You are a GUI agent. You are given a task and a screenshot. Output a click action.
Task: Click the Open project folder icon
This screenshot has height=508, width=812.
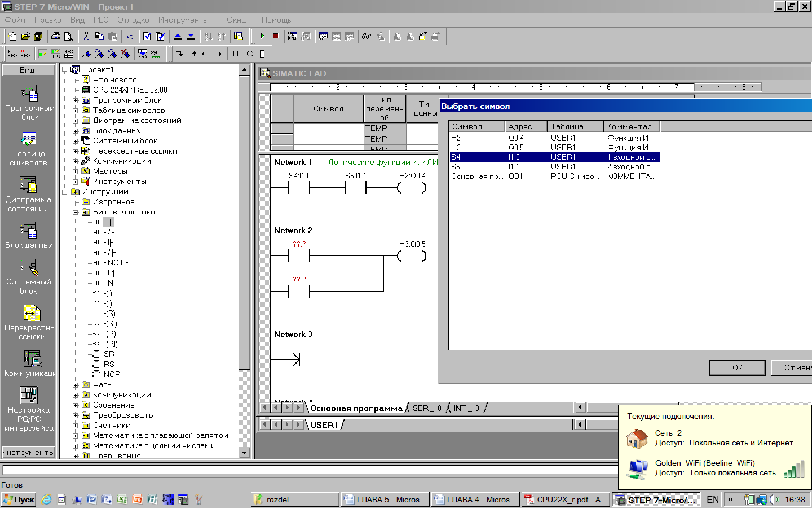click(x=25, y=36)
